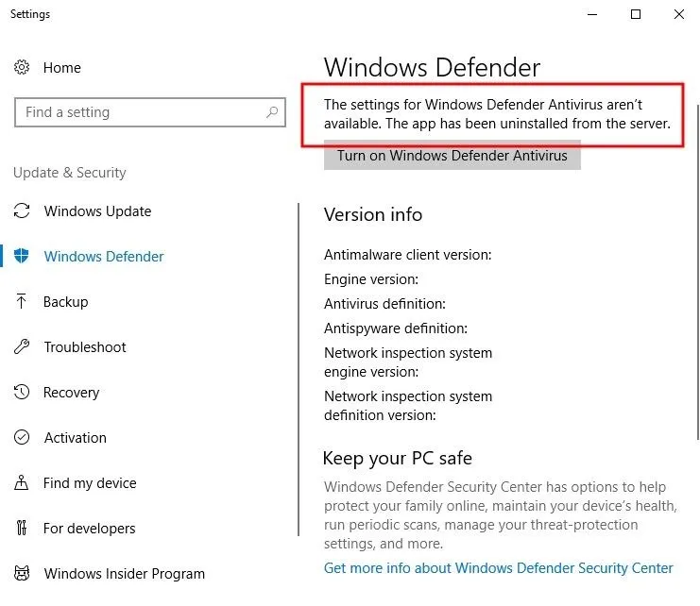Click the Home gear icon
The width and height of the screenshot is (700, 606).
click(x=22, y=67)
